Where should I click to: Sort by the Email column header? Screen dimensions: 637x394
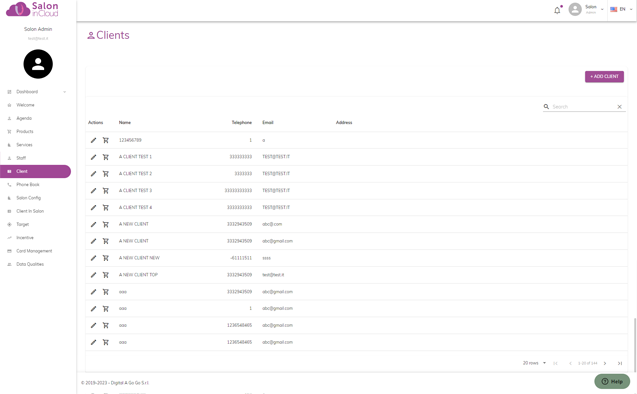tap(268, 123)
